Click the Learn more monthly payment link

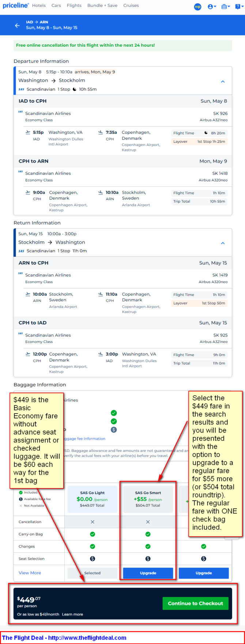pos(72,614)
